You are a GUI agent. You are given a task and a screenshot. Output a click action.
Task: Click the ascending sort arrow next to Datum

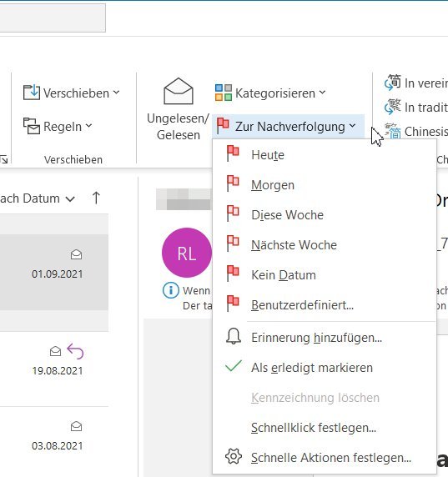(x=96, y=198)
